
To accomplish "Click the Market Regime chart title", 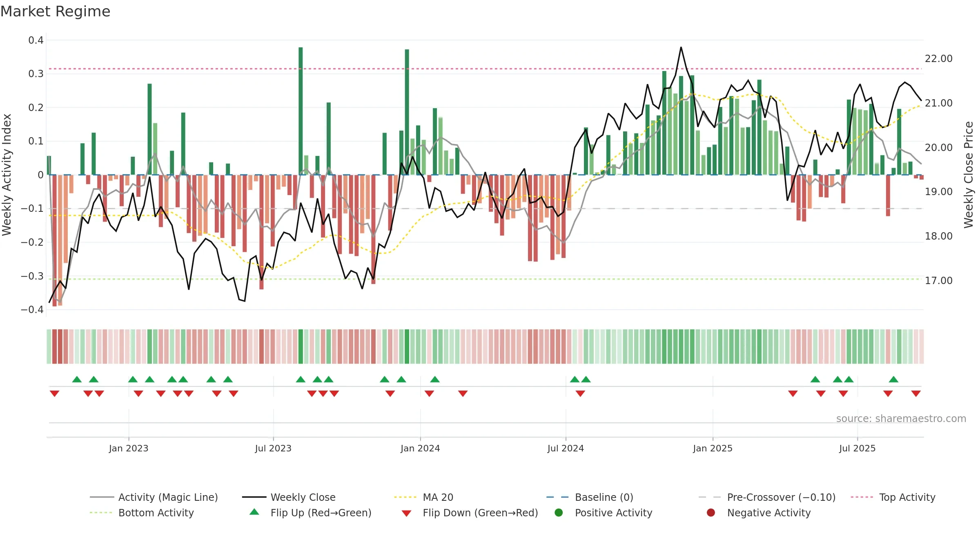I will (x=55, y=11).
